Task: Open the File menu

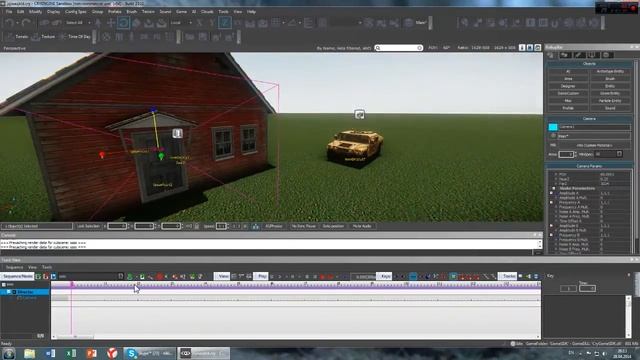Action: click(x=9, y=12)
